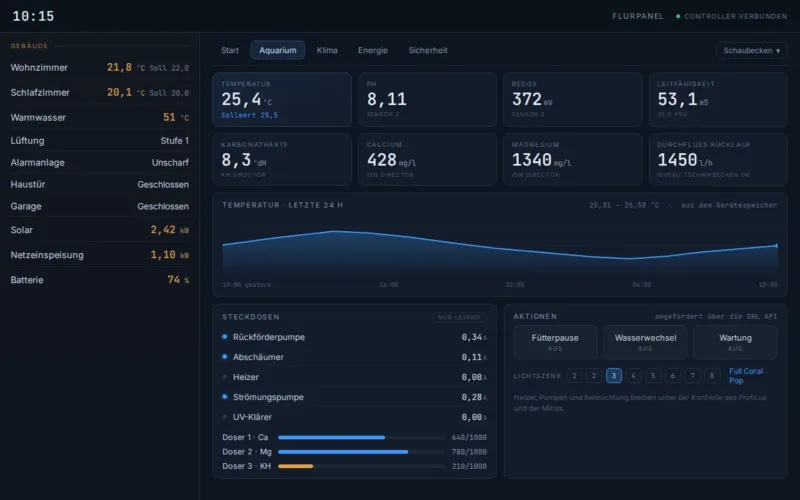Click the Full Coral Pop scene label
This screenshot has height=500, width=800.
tap(746, 376)
